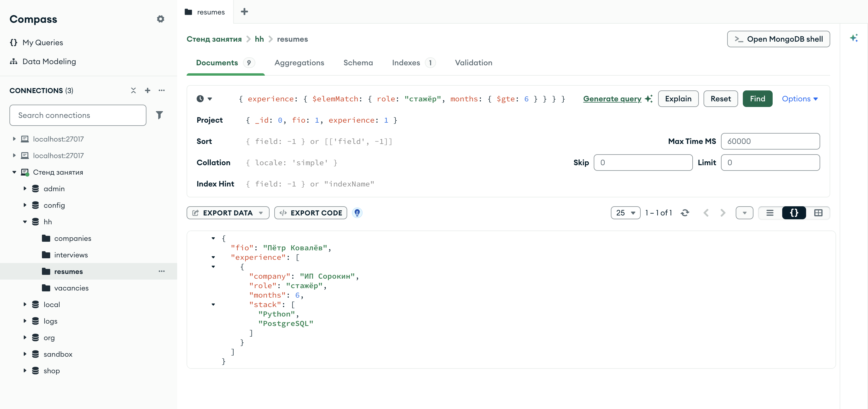Expand admin database

[x=25, y=189]
